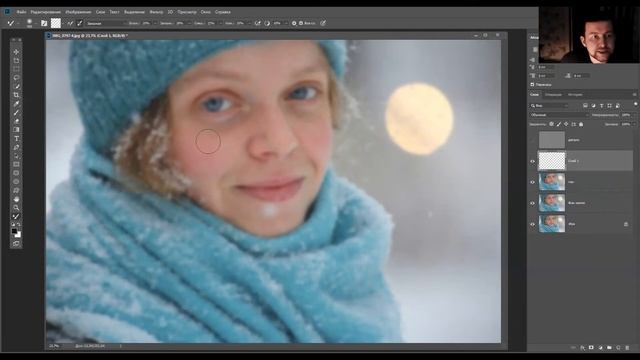The height and width of the screenshot is (360, 640).
Task: Open the brush settings panel icon
Action: [x=44, y=23]
